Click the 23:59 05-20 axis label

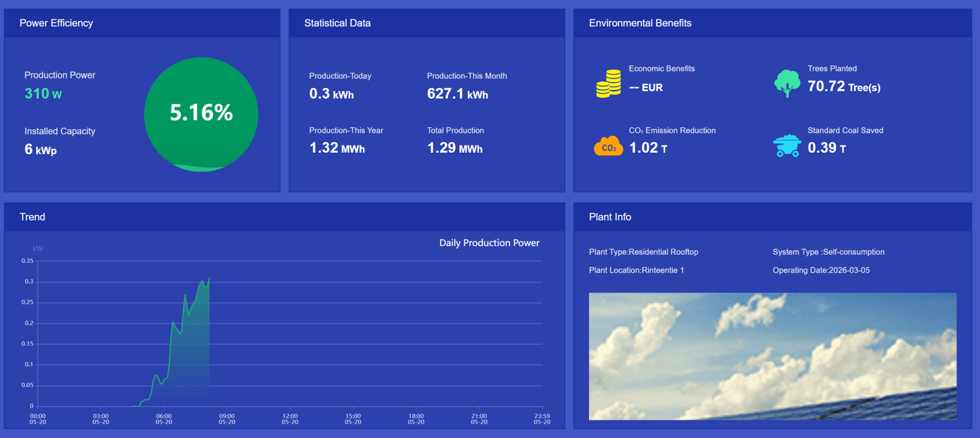542,419
